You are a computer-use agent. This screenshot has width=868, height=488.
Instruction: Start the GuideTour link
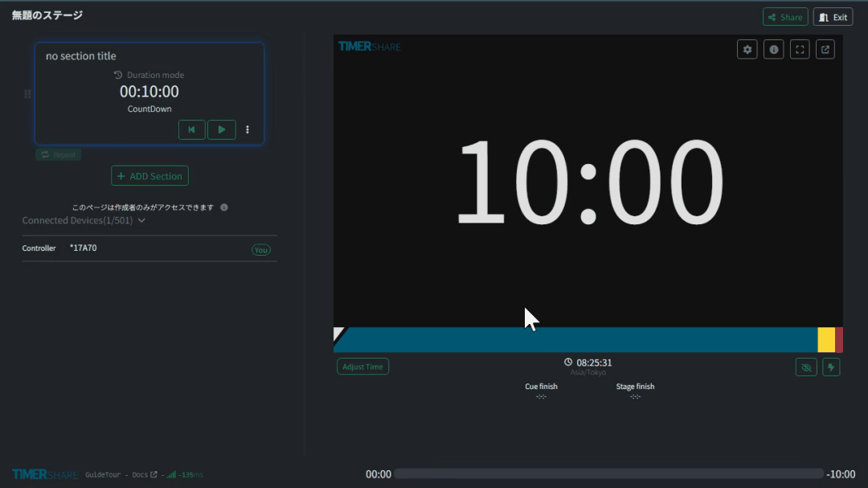[103, 474]
